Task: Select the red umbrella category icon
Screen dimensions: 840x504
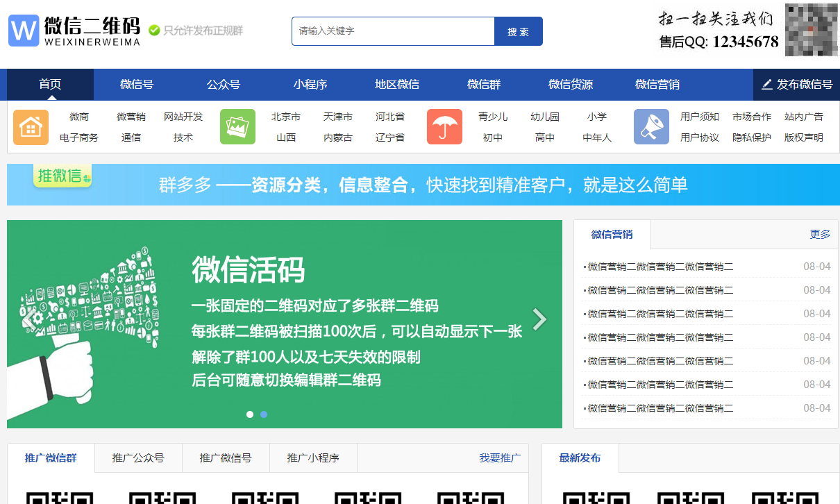Action: [x=444, y=127]
